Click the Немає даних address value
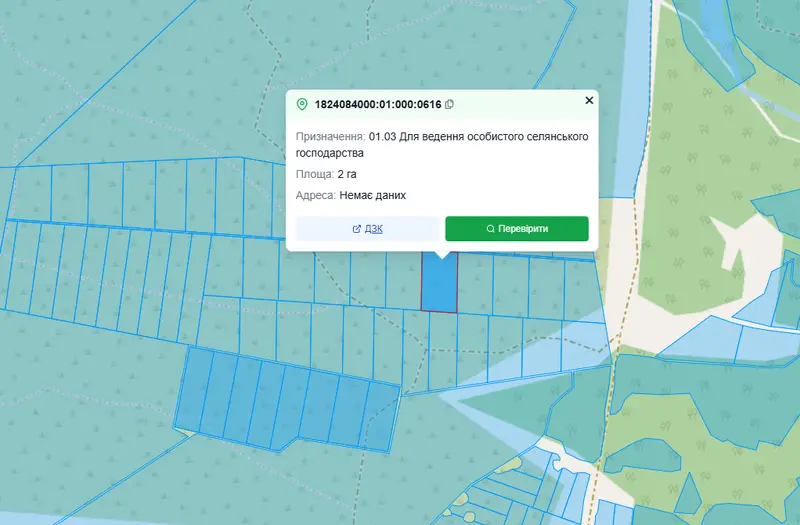The width and height of the screenshot is (800, 525). pyautogui.click(x=372, y=195)
